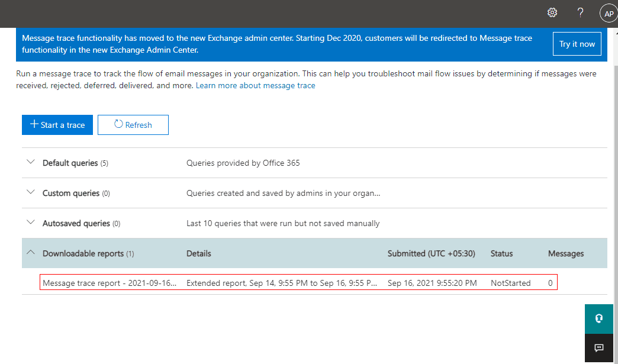Viewport: 618px width, 364px height.
Task: Click the NotStarted status of the report
Action: click(510, 283)
